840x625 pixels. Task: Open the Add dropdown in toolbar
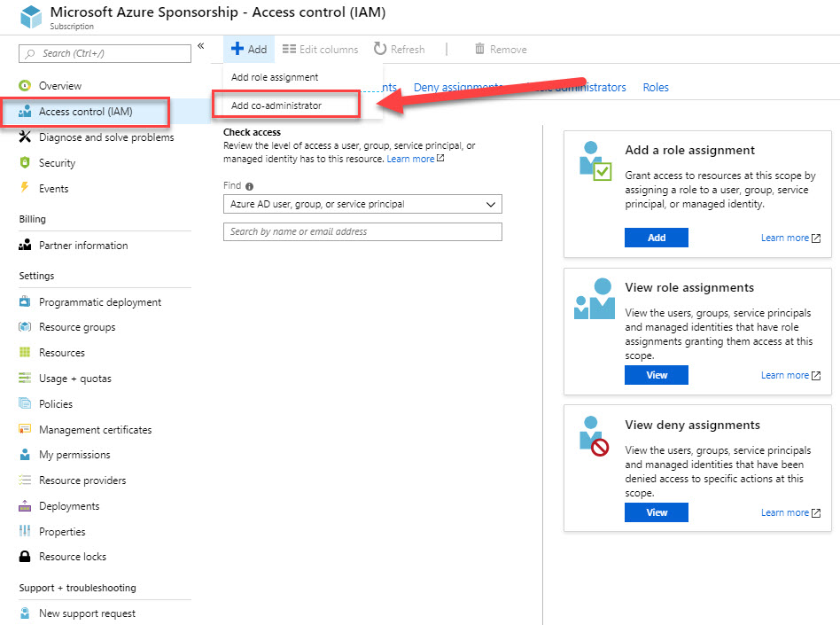point(249,50)
